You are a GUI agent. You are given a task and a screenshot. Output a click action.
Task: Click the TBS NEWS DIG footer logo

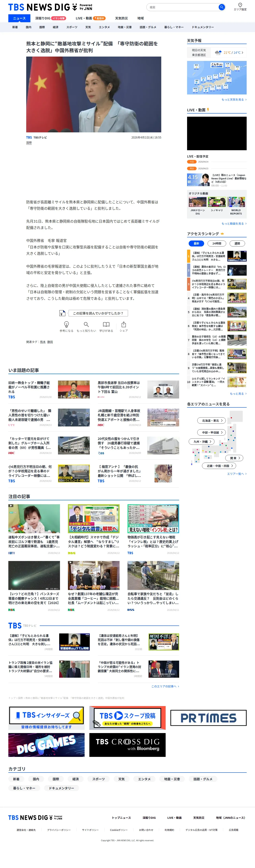pos(35,817)
